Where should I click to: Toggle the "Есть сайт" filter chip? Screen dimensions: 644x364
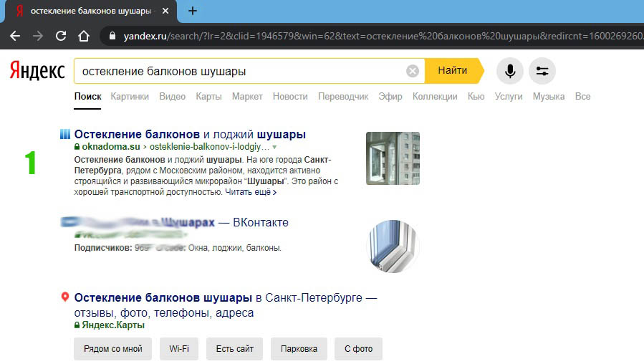pyautogui.click(x=235, y=349)
